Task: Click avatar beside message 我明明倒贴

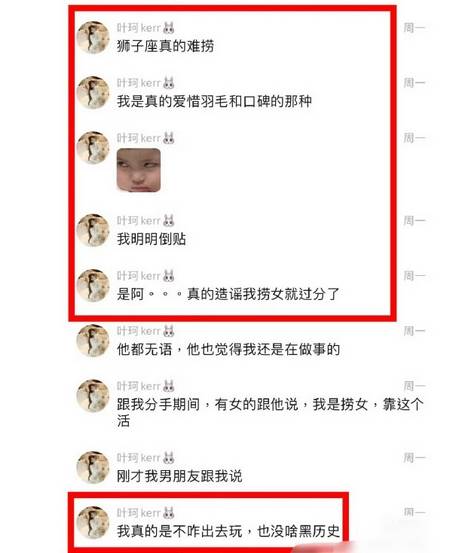Action: [x=93, y=230]
